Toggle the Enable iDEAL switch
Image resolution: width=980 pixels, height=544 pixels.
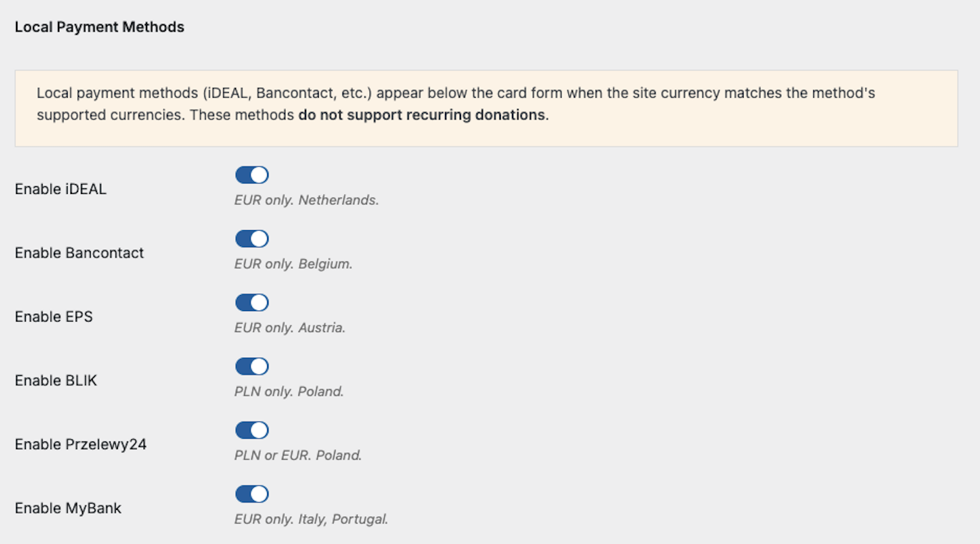tap(252, 175)
